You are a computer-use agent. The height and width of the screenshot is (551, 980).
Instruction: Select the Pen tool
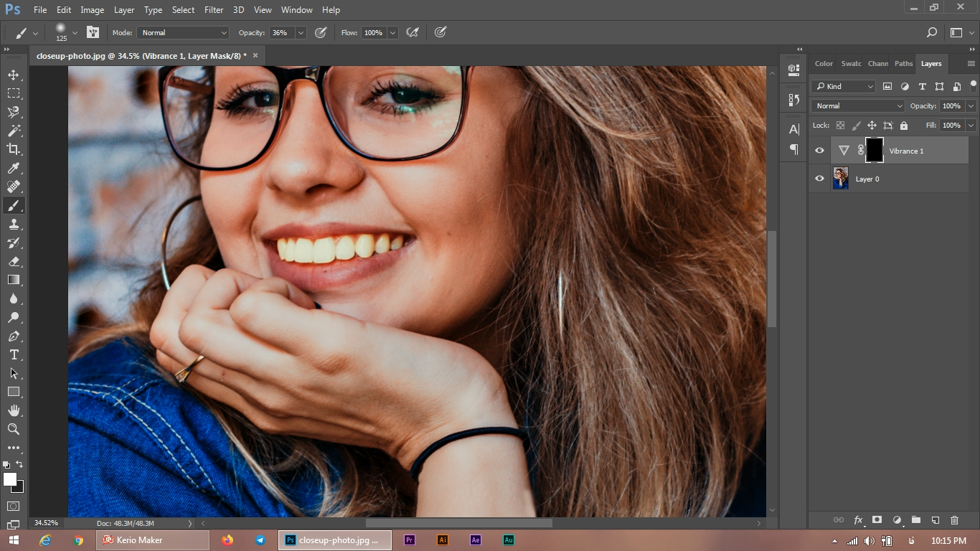14,336
